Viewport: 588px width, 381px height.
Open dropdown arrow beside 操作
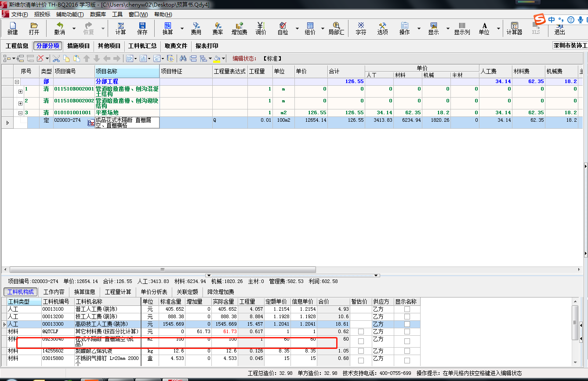click(419, 29)
